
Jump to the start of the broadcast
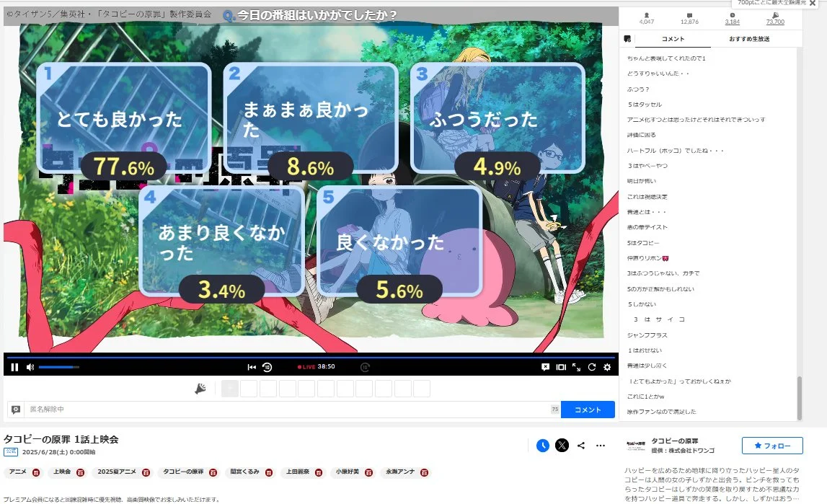(x=252, y=367)
